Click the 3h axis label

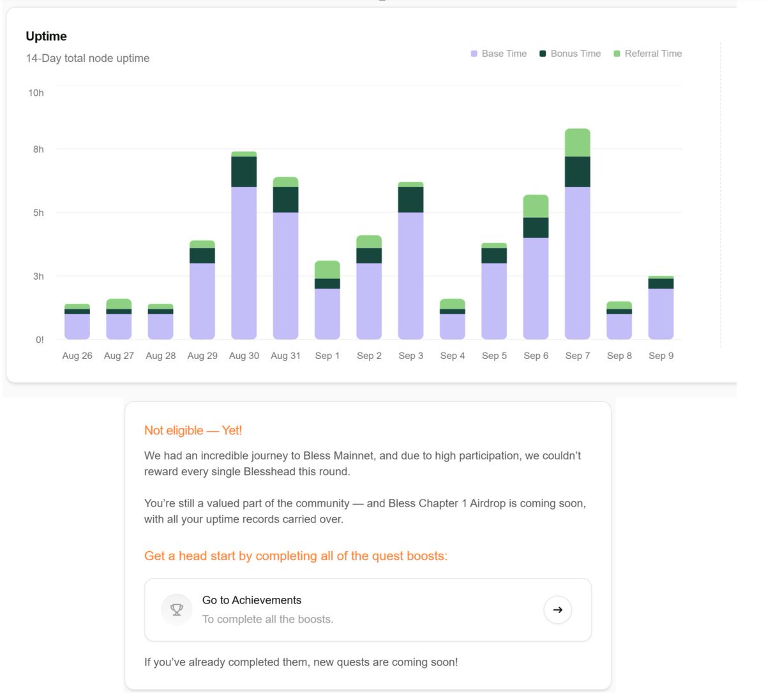click(38, 276)
